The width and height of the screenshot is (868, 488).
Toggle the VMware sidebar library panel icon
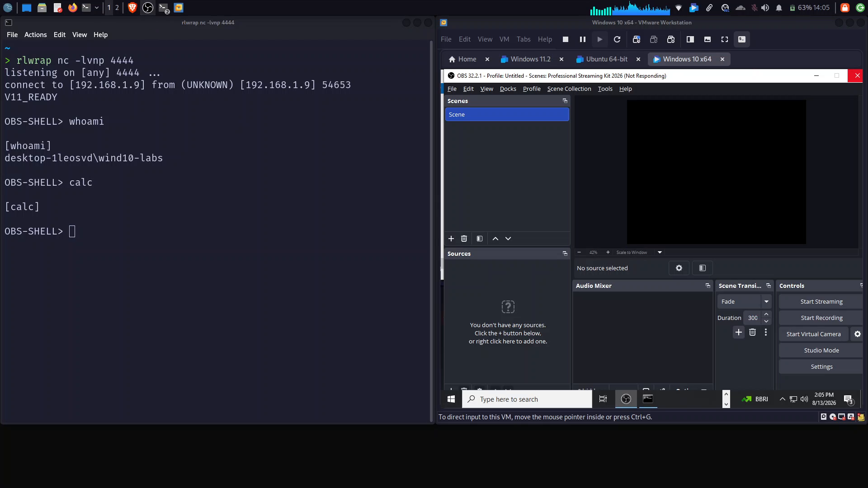690,39
